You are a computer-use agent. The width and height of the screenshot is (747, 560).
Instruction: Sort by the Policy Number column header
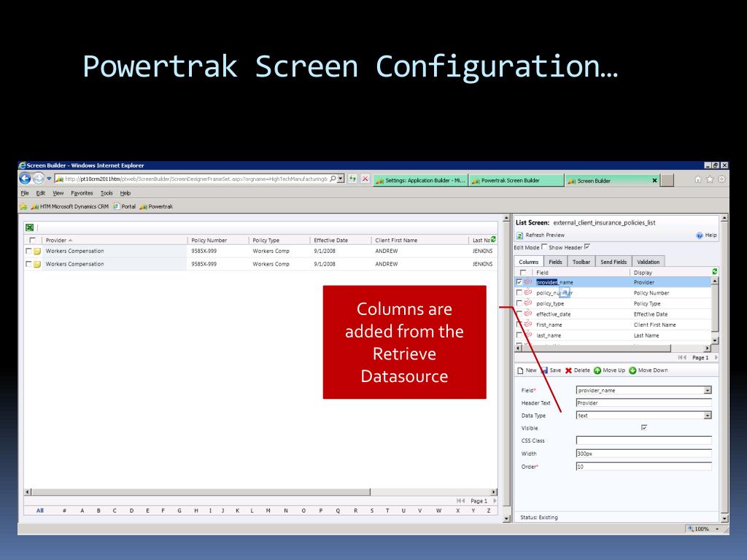click(209, 241)
